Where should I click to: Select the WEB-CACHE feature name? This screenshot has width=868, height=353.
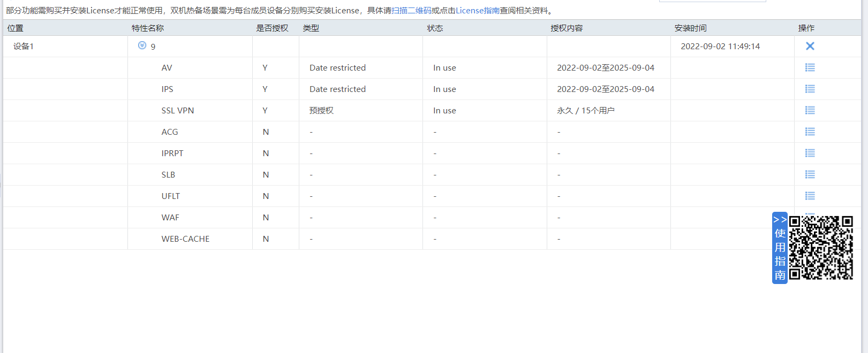pyautogui.click(x=185, y=239)
